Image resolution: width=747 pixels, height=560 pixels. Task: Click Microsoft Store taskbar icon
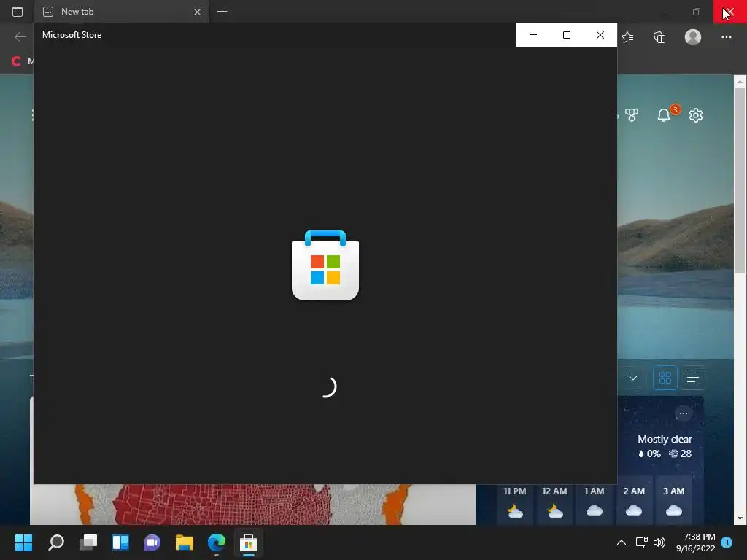pyautogui.click(x=248, y=542)
